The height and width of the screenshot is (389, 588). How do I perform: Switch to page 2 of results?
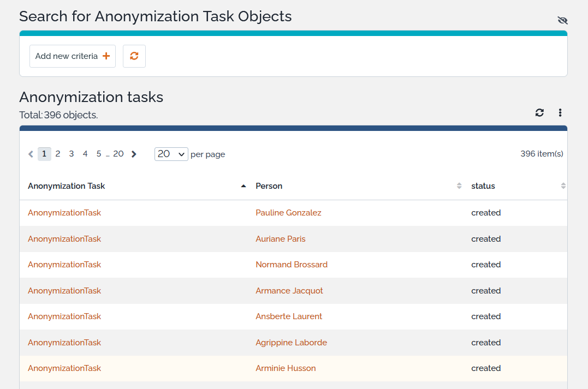pyautogui.click(x=58, y=154)
